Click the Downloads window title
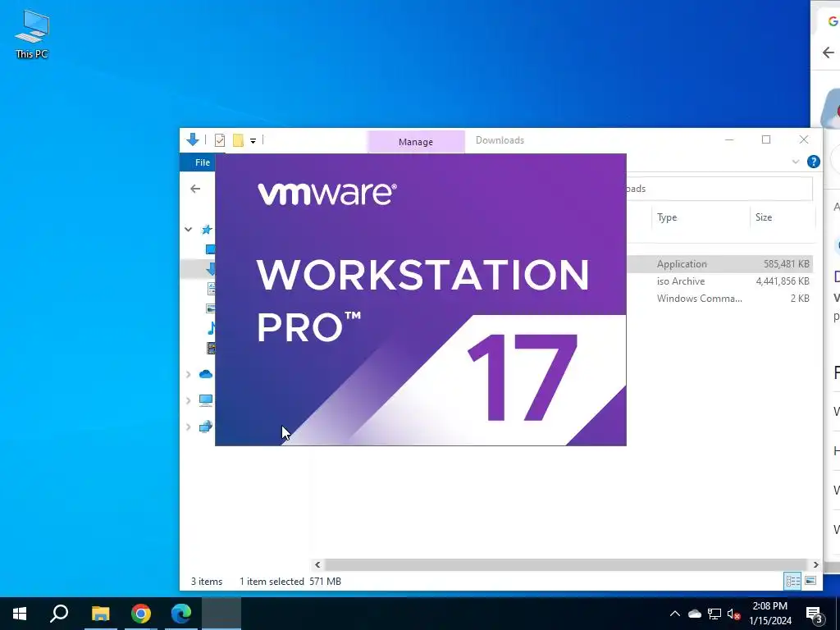This screenshot has width=840, height=630. (500, 140)
